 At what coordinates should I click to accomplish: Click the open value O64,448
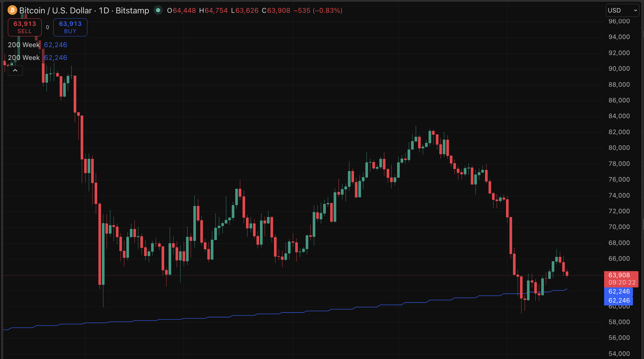pos(181,10)
